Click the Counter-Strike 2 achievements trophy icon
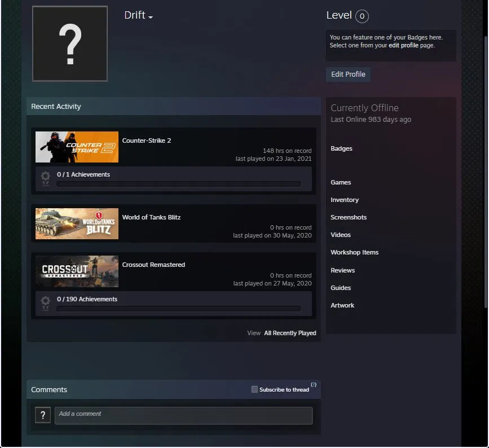489x448 pixels. [x=46, y=178]
